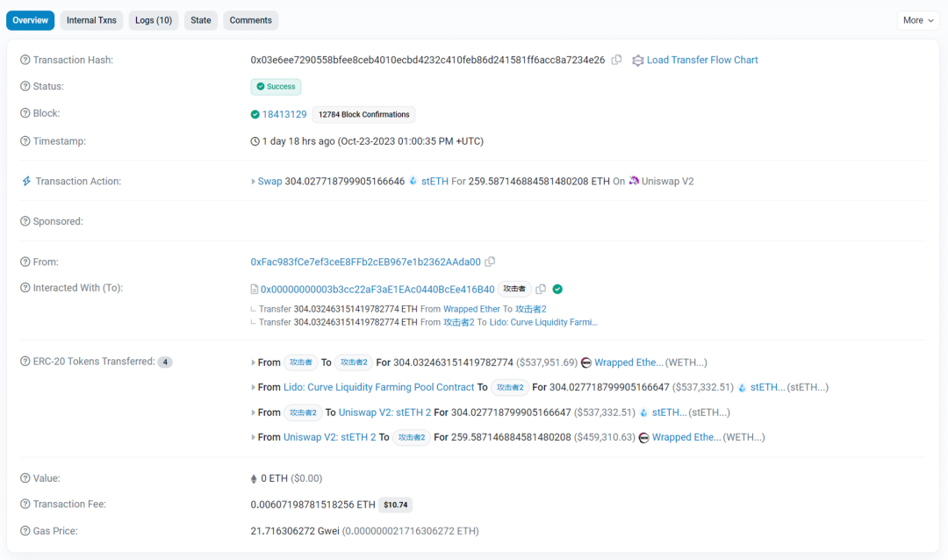
Task: Click the lightning icon by Transaction Action
Action: [x=26, y=182]
